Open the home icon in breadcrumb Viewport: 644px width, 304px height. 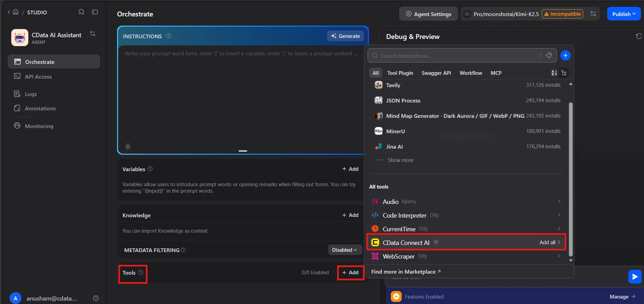[16, 12]
